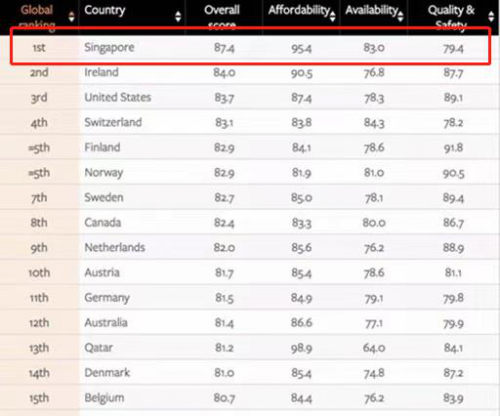
Task: Click the Ireland country name
Action: 101,72
